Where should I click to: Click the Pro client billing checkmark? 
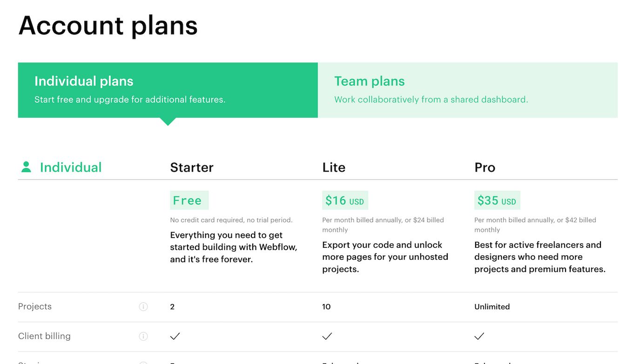coord(479,336)
